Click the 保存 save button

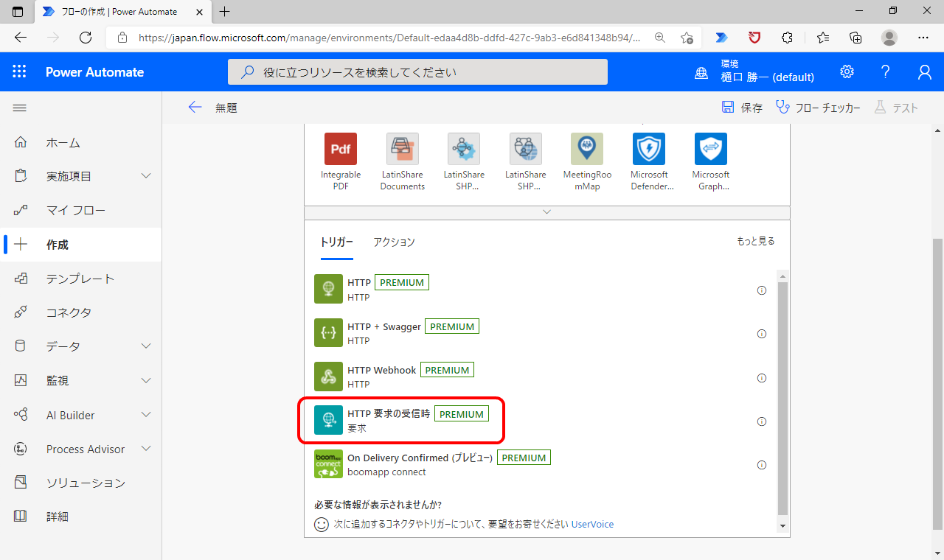click(742, 108)
